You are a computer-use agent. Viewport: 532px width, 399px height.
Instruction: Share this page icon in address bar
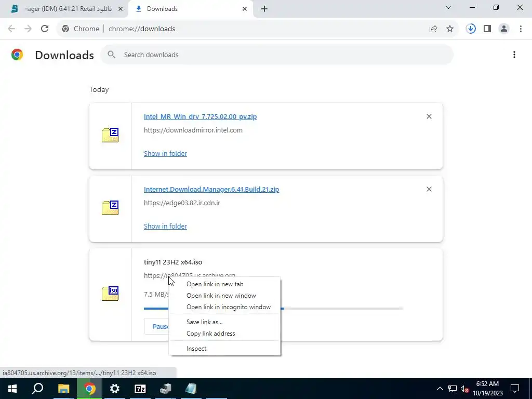click(433, 29)
